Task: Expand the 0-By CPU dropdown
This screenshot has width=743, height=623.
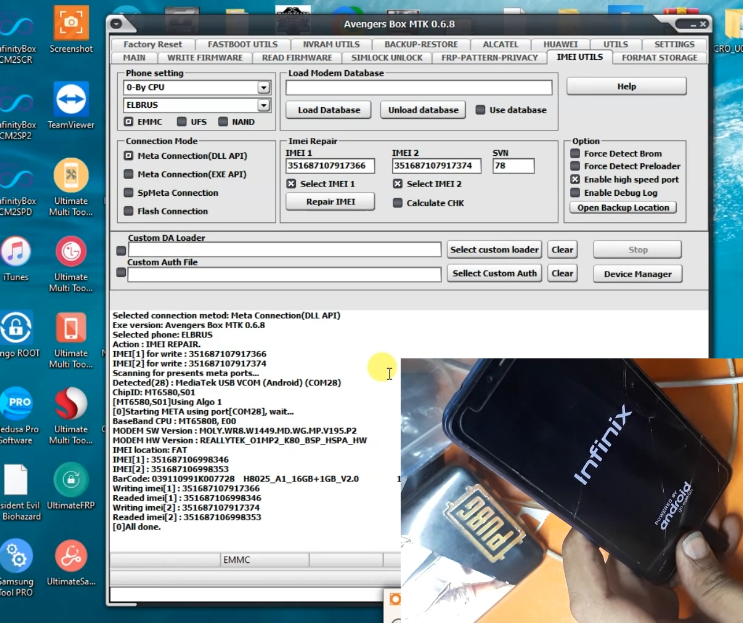Action: (x=263, y=88)
